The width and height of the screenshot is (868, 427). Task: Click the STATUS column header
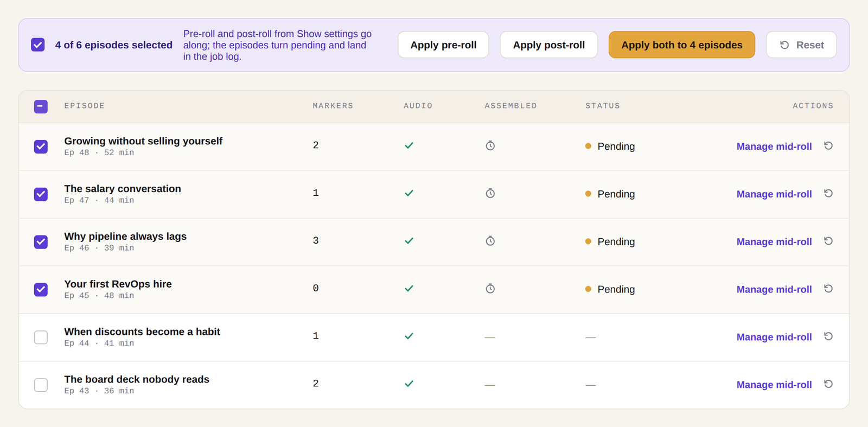pyautogui.click(x=603, y=106)
